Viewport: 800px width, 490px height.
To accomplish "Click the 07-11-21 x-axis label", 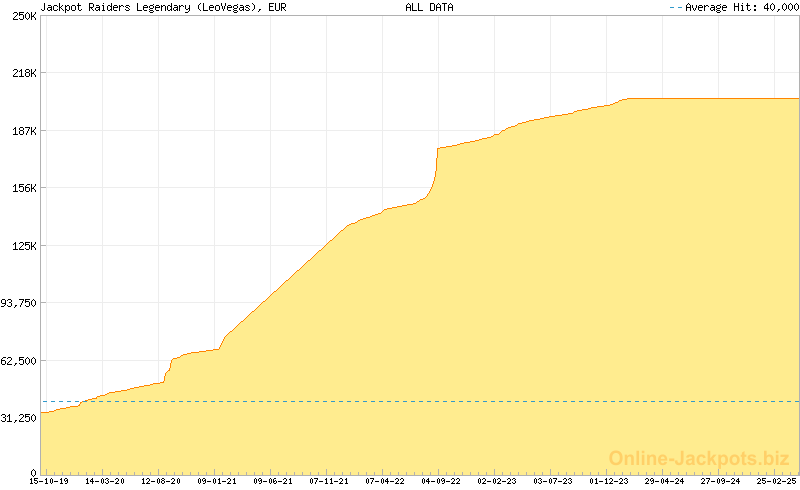I will click(x=329, y=481).
